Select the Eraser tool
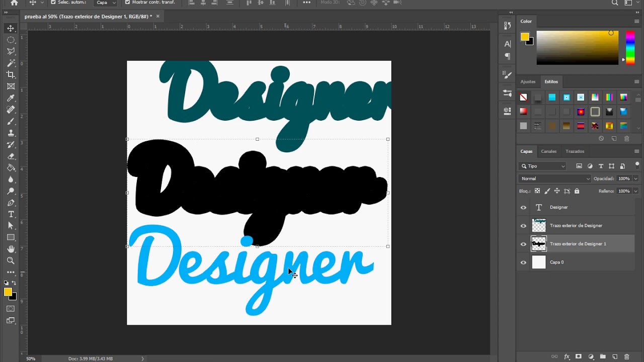The image size is (644, 362). click(x=11, y=156)
